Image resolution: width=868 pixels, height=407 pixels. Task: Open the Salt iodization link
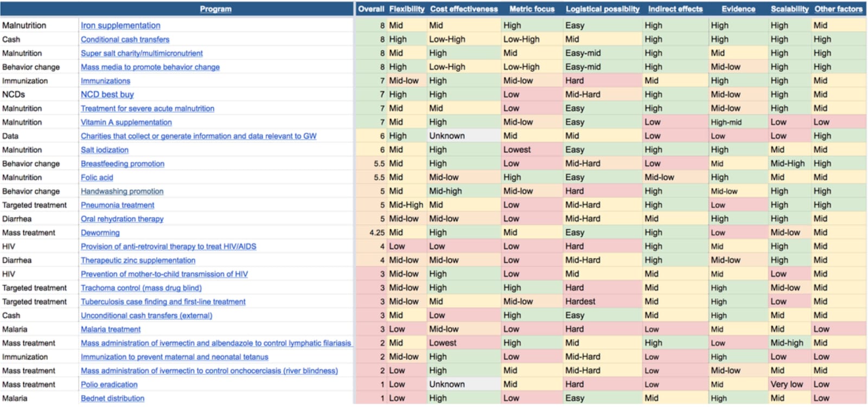click(x=104, y=150)
